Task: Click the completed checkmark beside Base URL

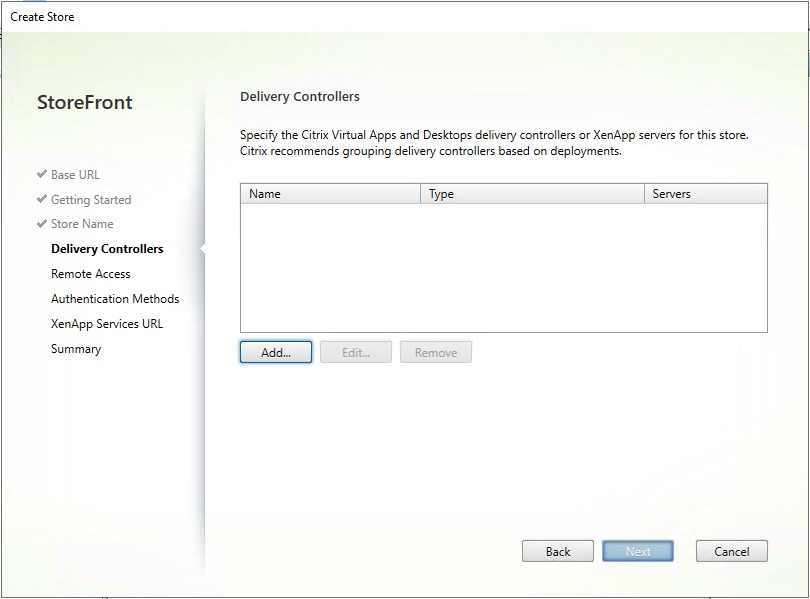Action: point(43,174)
